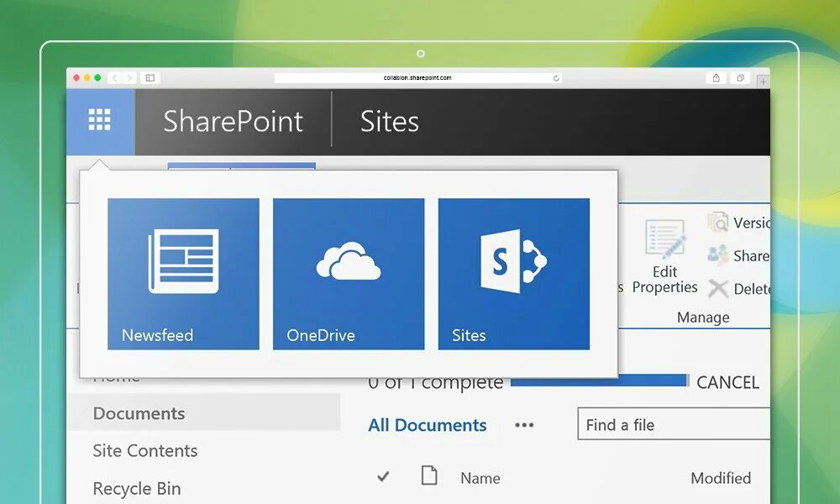Click the Sites label in header bar

[390, 121]
